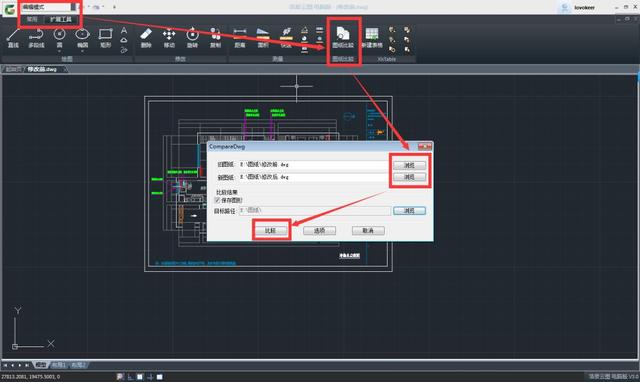
Task: Switch to the Layout1 (布局1) tab
Action: pos(58,365)
